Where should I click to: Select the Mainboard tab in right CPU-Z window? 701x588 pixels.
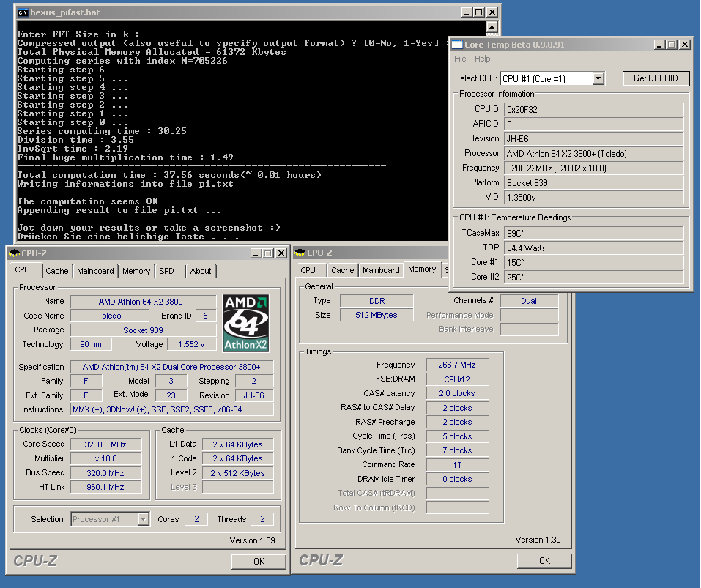[x=381, y=270]
